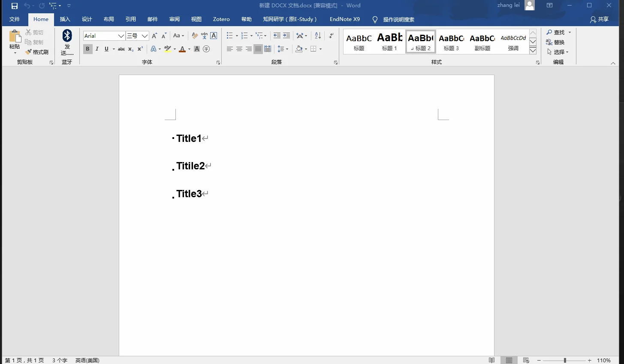The width and height of the screenshot is (624, 364).
Task: Increase the paragraph indent
Action: (286, 36)
